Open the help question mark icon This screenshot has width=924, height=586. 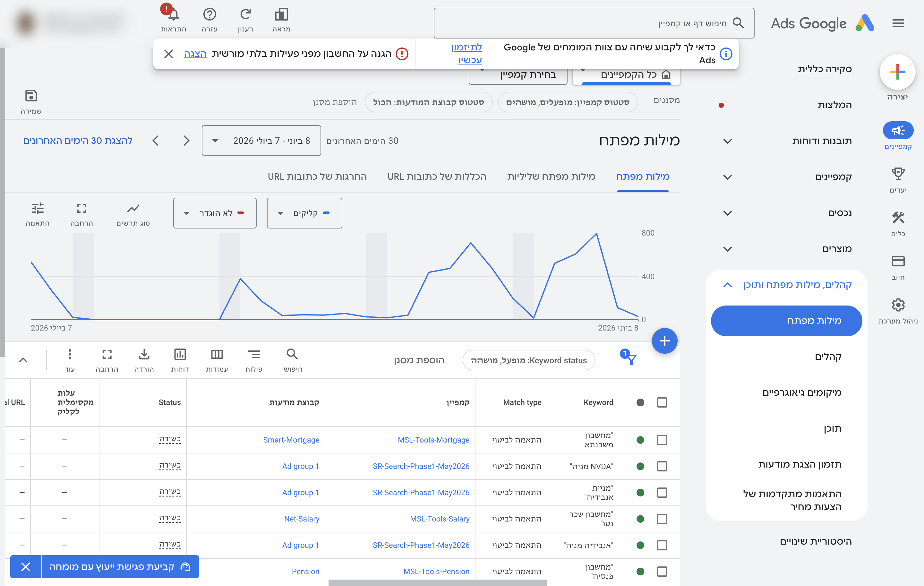pyautogui.click(x=210, y=14)
